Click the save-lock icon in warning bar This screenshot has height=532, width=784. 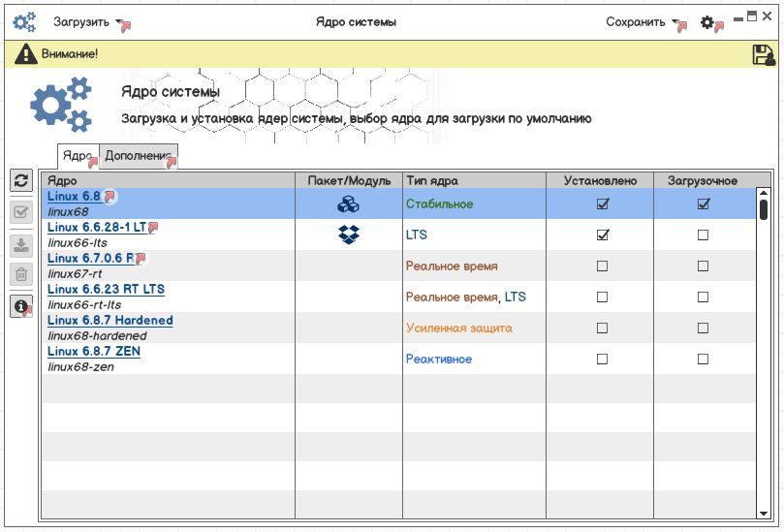point(763,55)
